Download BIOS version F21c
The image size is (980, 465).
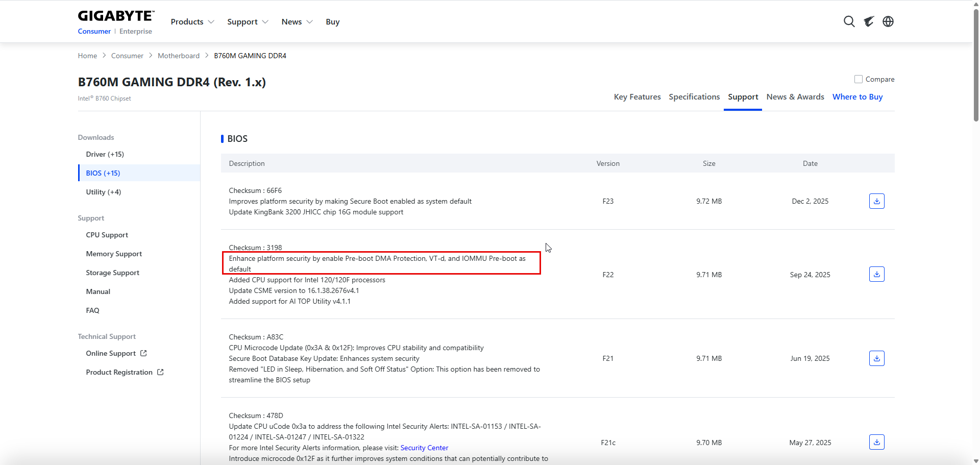(876, 442)
